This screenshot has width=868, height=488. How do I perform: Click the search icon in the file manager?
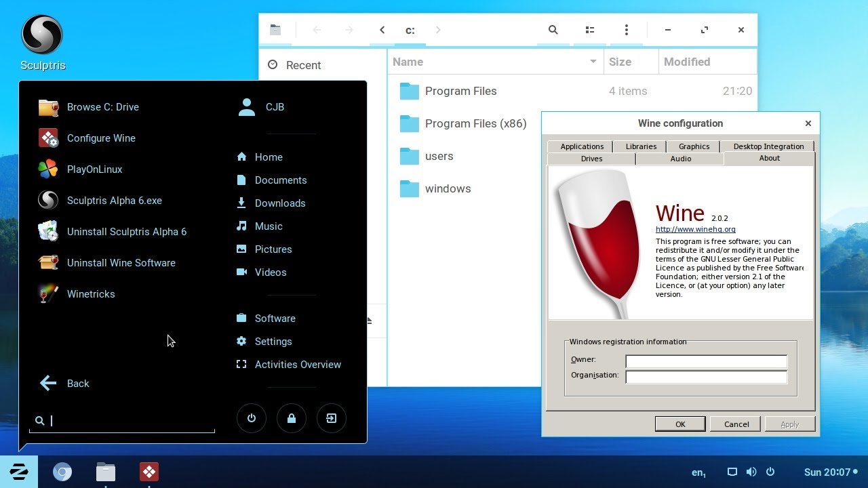pos(553,30)
